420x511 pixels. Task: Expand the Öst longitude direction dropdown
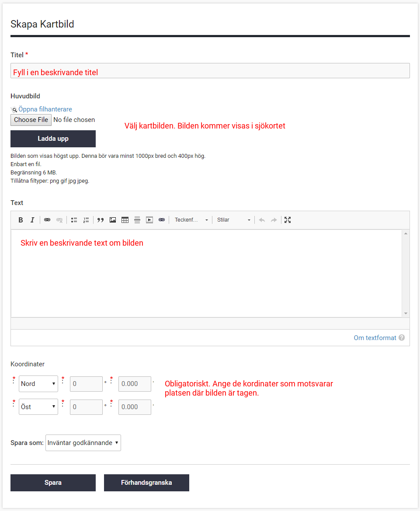pyautogui.click(x=38, y=407)
